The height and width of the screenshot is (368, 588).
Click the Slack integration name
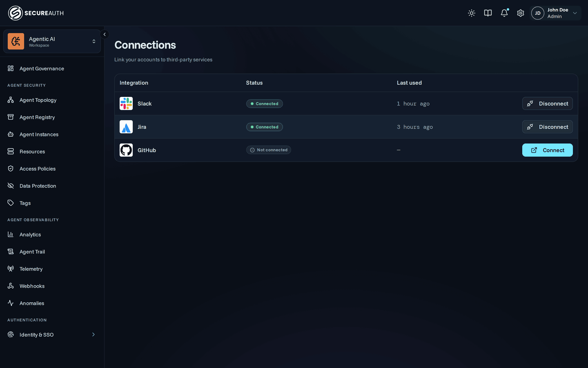(145, 103)
